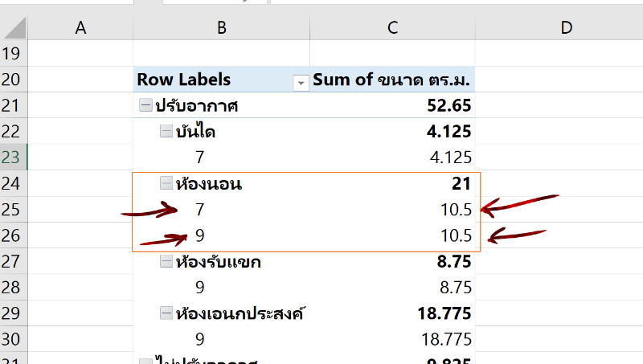Select row 19 header
This screenshot has width=643, height=364.
pos(14,54)
